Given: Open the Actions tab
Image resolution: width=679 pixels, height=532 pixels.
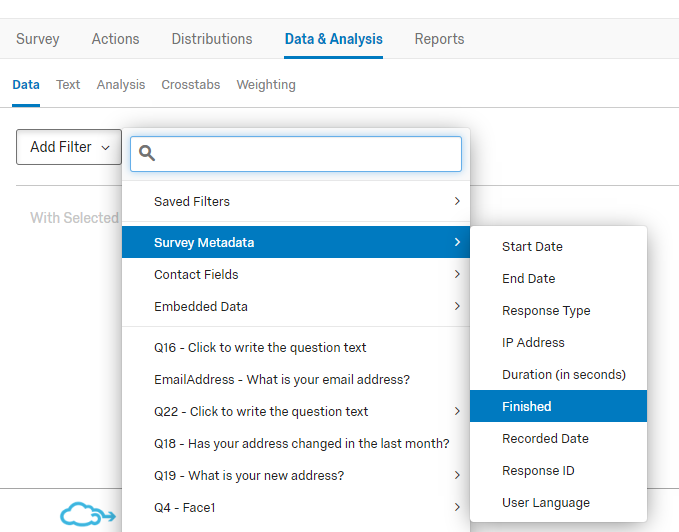Looking at the screenshot, I should [115, 39].
